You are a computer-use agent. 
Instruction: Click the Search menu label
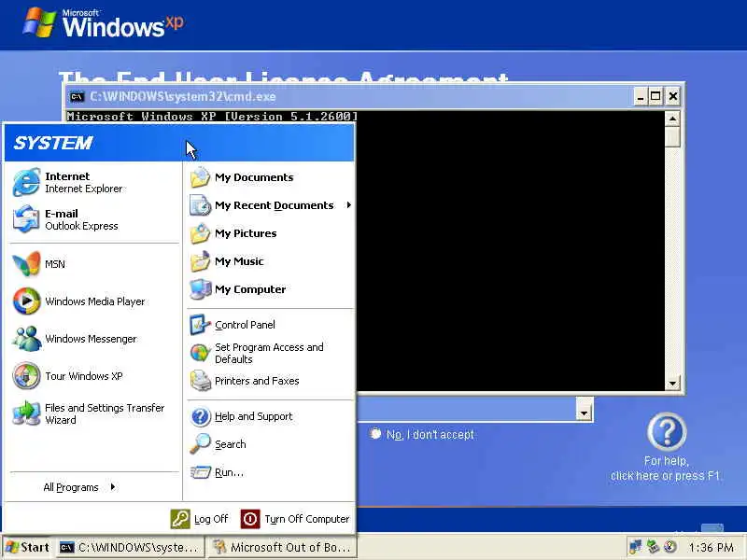click(x=230, y=444)
